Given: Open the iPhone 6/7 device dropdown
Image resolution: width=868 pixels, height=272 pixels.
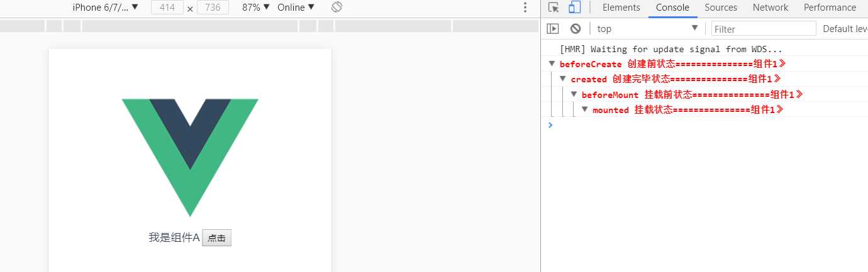Looking at the screenshot, I should [105, 8].
